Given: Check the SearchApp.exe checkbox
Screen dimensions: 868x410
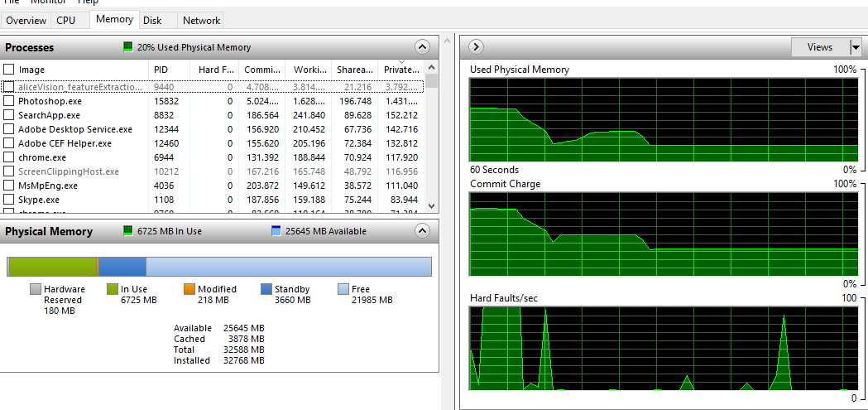Looking at the screenshot, I should tap(8, 115).
